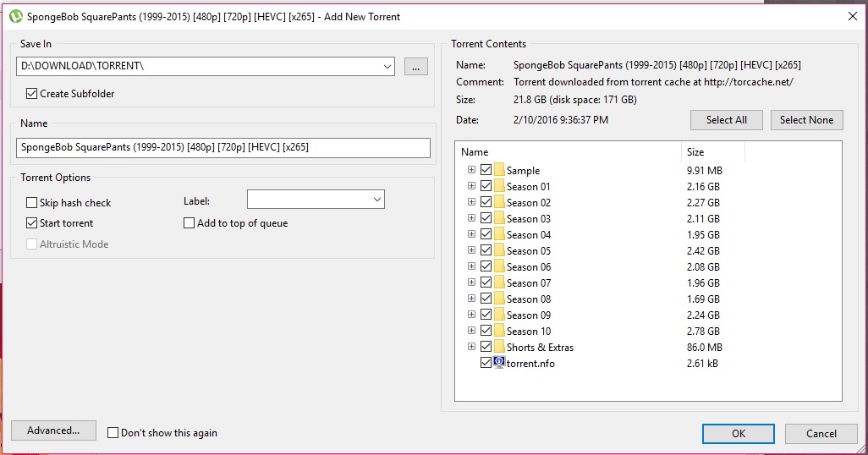
Task: Open Advanced... settings
Action: [53, 430]
